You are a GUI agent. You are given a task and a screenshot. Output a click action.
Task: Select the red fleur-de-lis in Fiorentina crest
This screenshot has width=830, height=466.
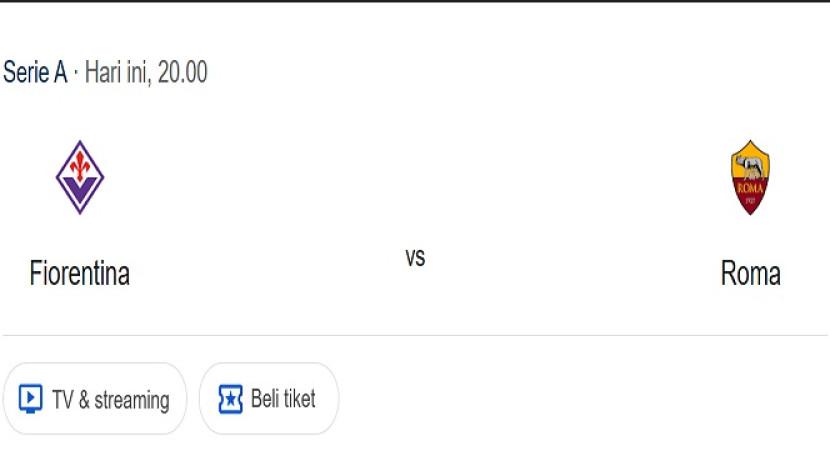[x=80, y=168]
